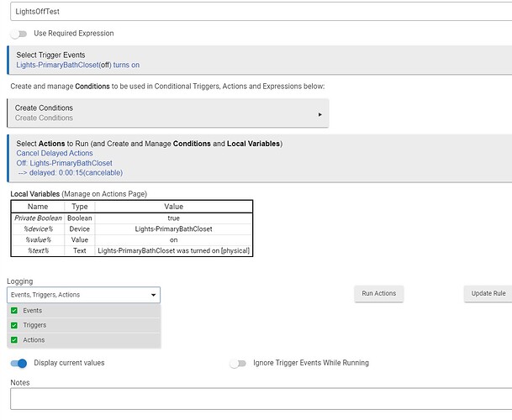This screenshot has width=512, height=420.
Task: Uncheck the Events logging checkbox
Action: [x=14, y=311]
